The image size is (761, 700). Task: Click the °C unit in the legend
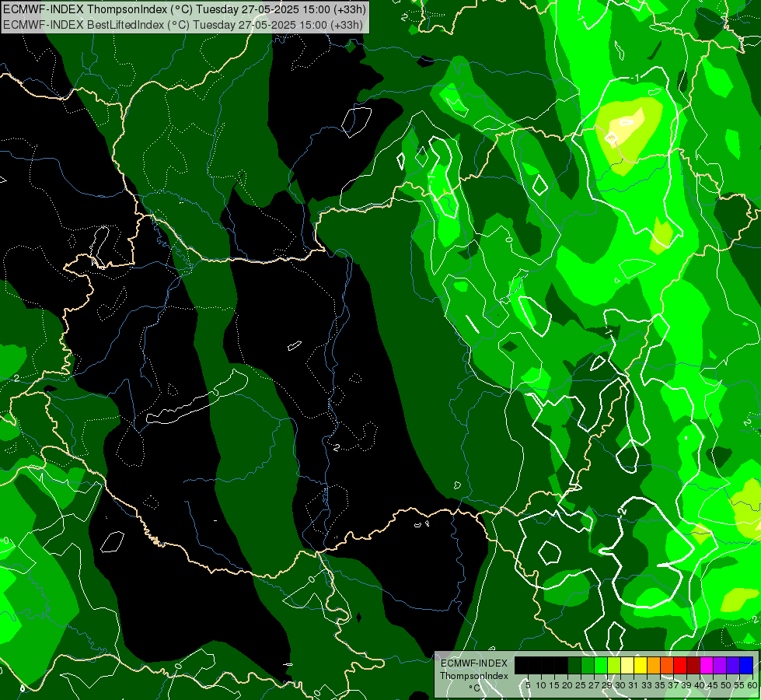coord(475,688)
